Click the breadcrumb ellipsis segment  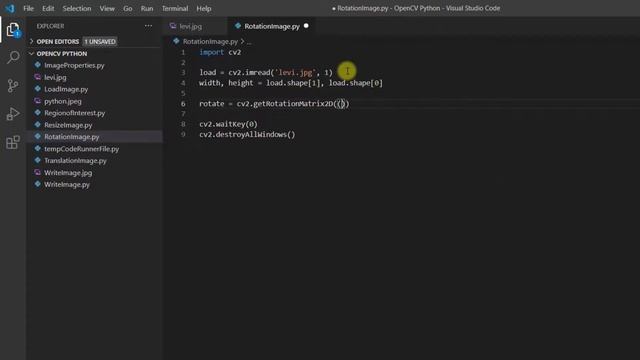click(x=249, y=42)
